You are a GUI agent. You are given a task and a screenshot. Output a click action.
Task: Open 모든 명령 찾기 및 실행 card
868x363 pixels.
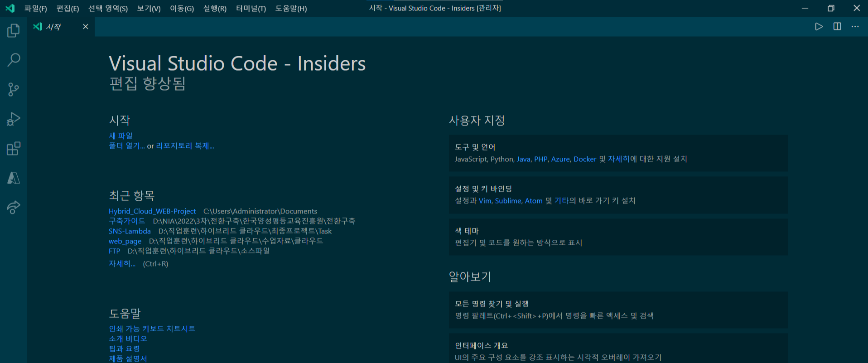coord(618,310)
